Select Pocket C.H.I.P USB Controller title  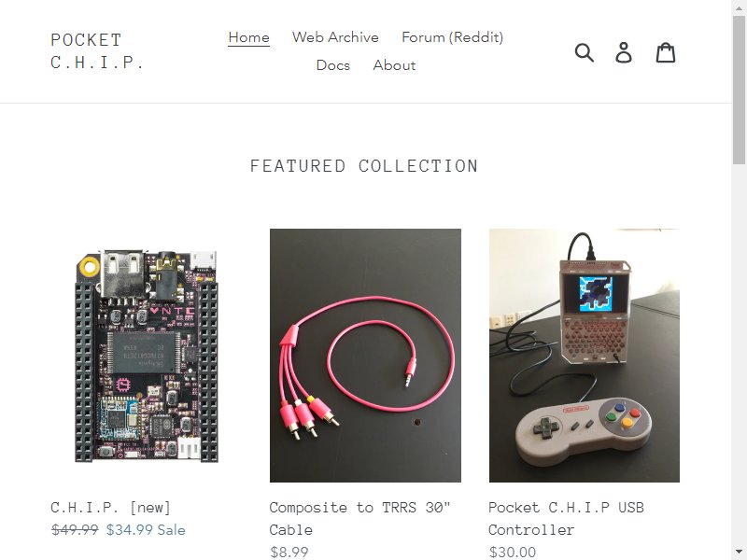click(566, 519)
